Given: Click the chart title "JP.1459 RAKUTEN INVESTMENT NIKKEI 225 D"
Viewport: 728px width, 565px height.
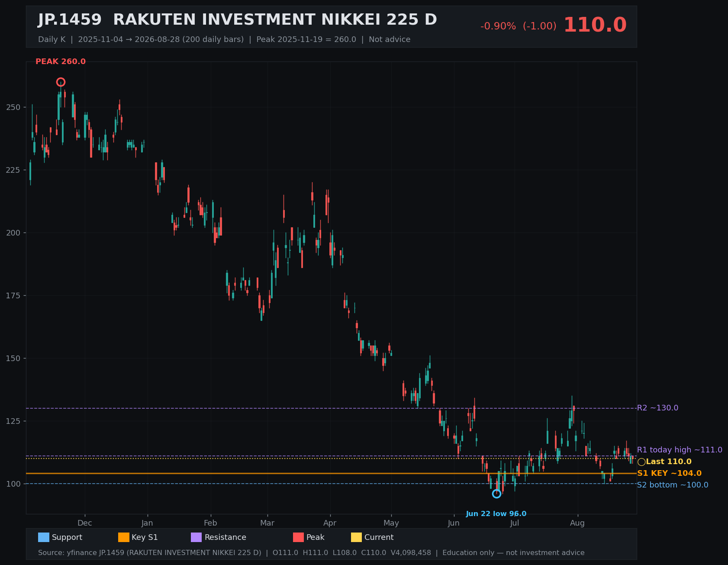Looking at the screenshot, I should tap(238, 20).
